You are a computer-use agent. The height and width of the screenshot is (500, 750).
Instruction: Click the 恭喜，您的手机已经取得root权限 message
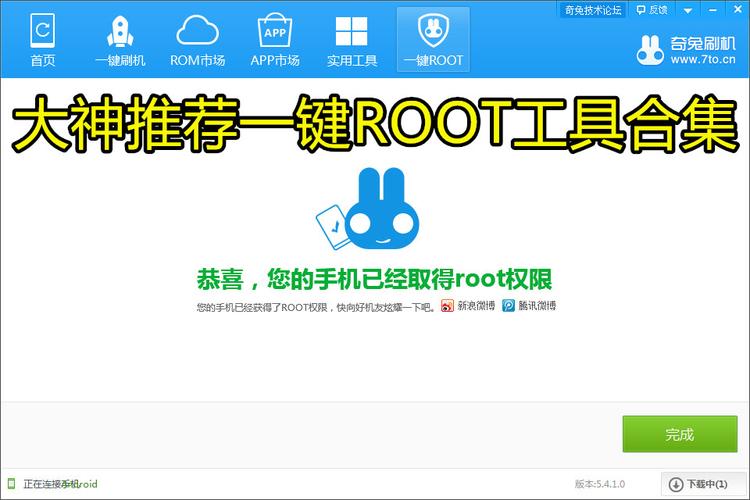[375, 279]
